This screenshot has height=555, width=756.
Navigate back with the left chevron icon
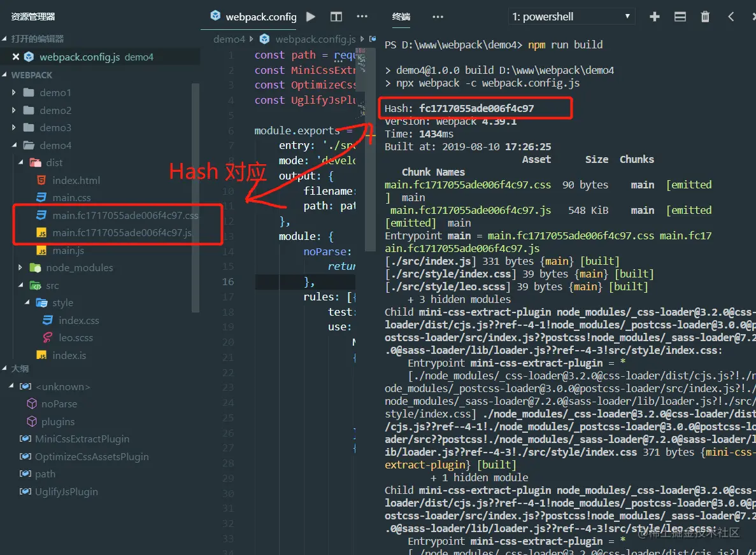point(731,17)
